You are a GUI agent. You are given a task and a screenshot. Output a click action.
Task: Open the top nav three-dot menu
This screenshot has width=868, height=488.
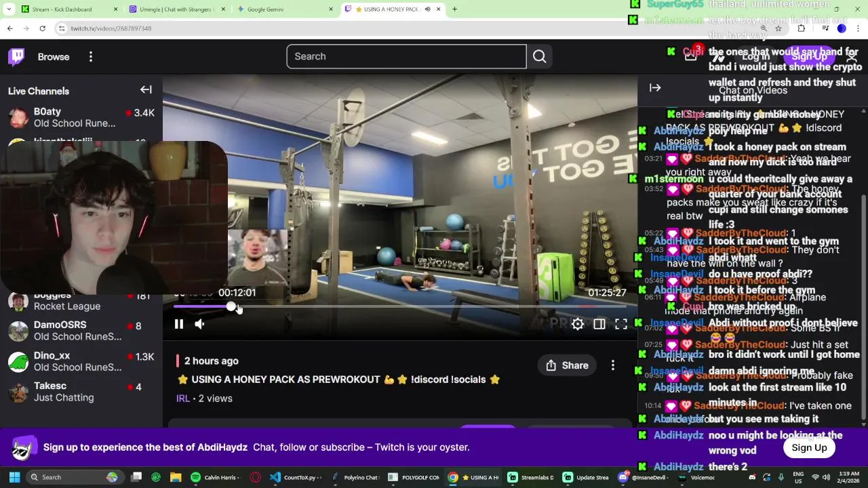click(x=91, y=57)
